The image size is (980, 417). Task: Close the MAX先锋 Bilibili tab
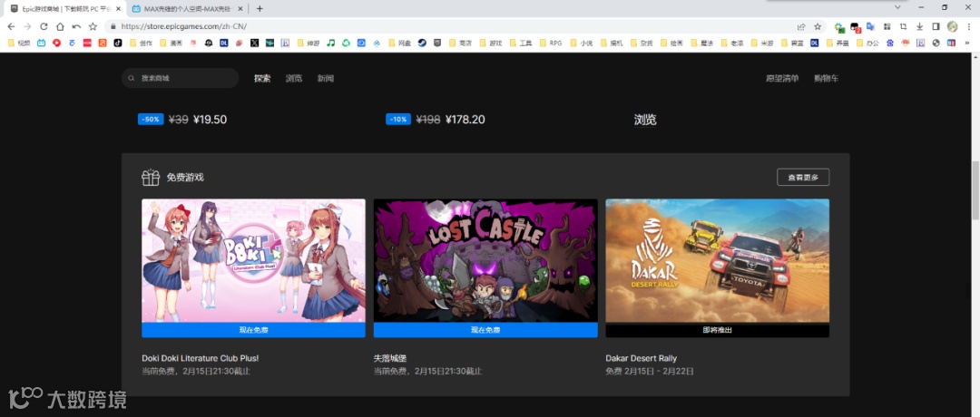240,9
